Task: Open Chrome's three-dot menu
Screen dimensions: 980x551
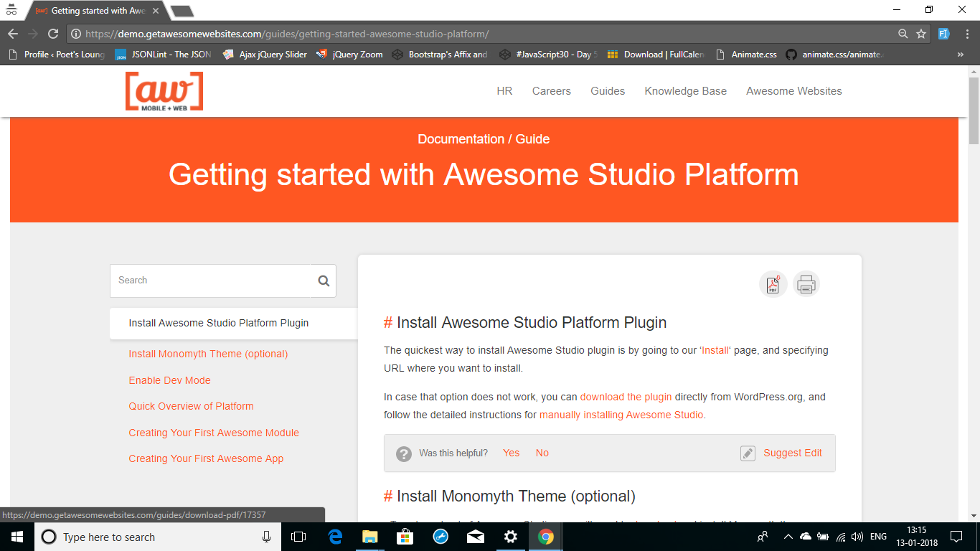Action: [966, 34]
